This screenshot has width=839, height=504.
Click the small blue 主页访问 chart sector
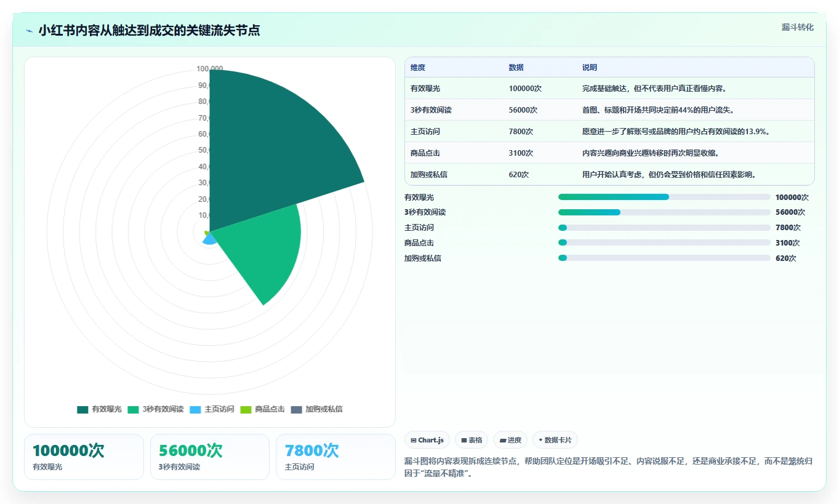click(x=209, y=239)
